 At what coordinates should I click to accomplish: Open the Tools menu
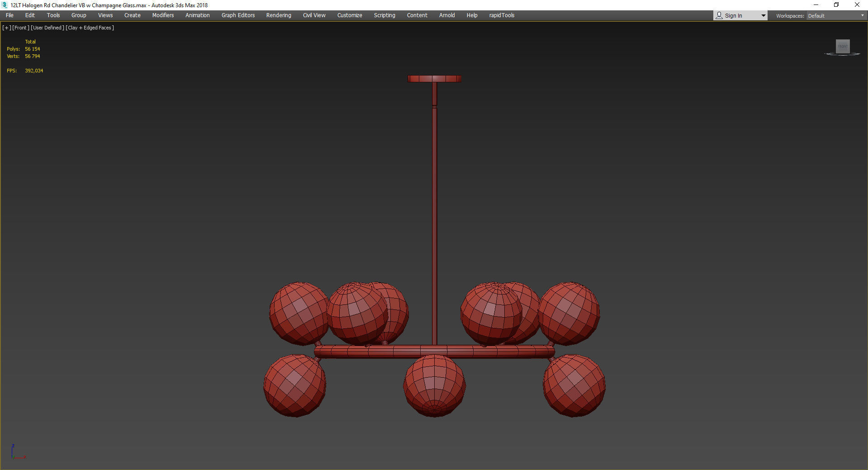53,15
